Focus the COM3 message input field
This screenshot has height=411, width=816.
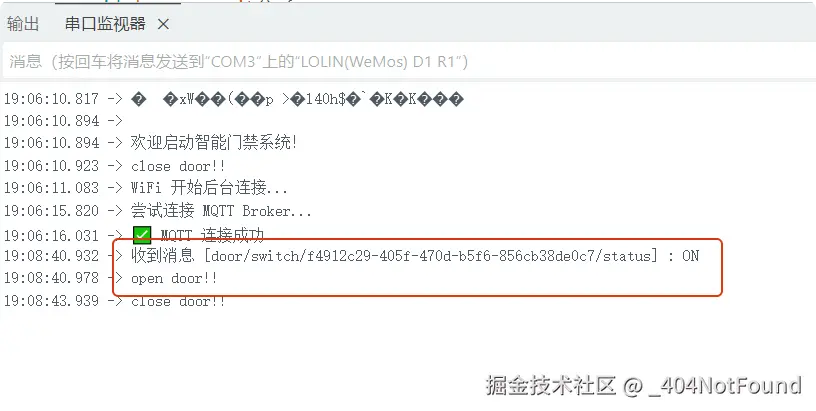tap(408, 61)
